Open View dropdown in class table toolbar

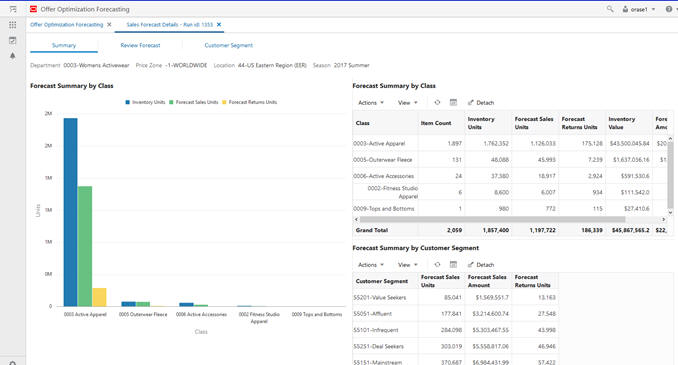click(408, 103)
